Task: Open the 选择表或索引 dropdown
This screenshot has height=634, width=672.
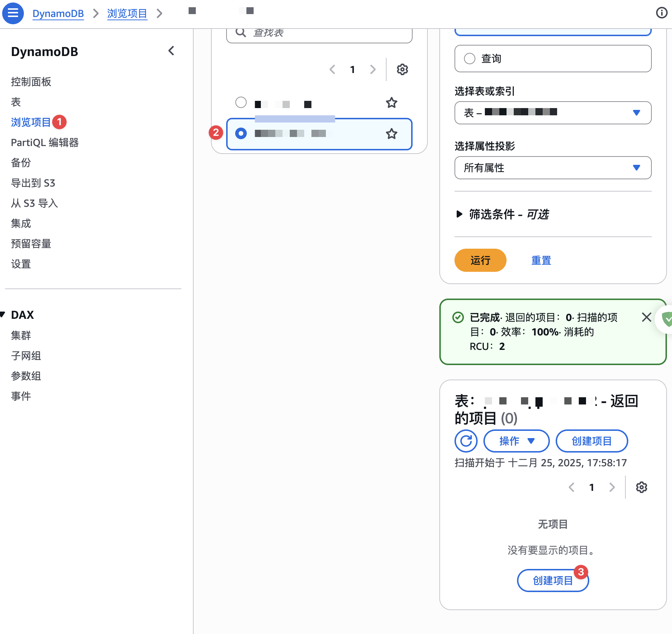Action: tap(552, 113)
